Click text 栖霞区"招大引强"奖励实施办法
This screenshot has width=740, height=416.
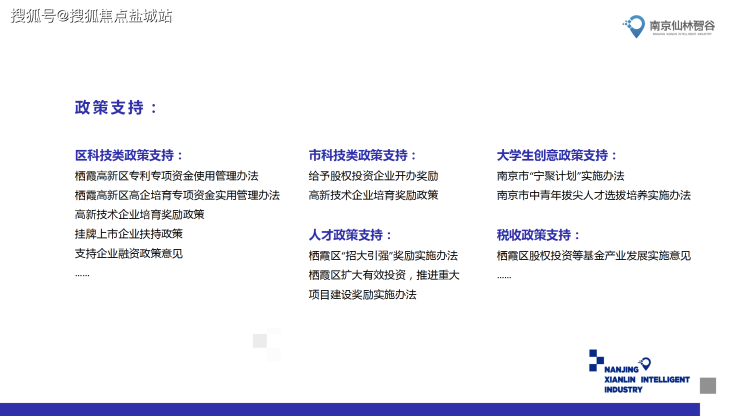point(383,255)
